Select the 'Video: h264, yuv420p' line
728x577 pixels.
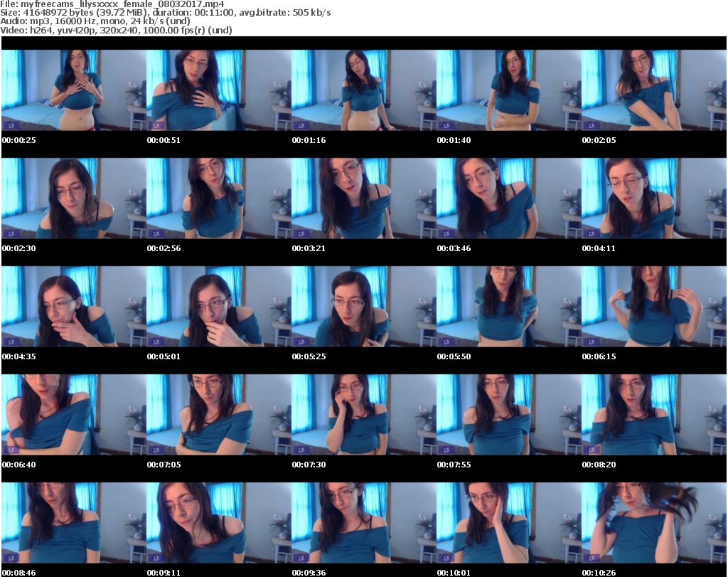[116, 30]
